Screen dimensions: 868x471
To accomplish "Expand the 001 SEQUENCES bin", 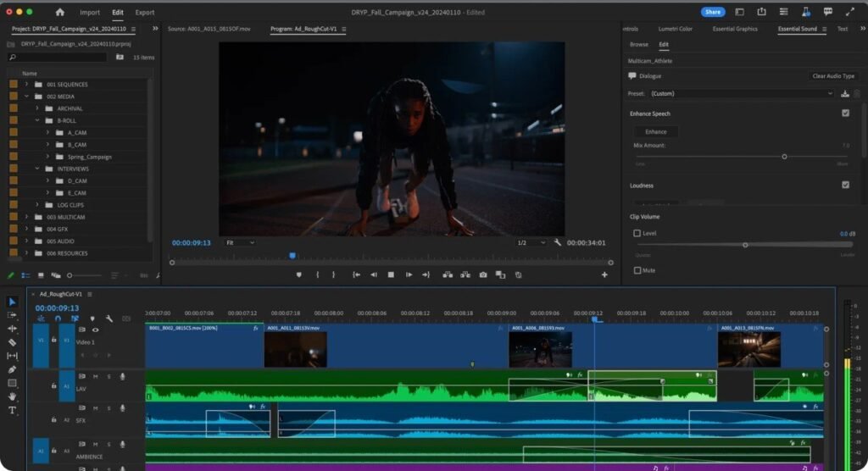I will [x=26, y=84].
